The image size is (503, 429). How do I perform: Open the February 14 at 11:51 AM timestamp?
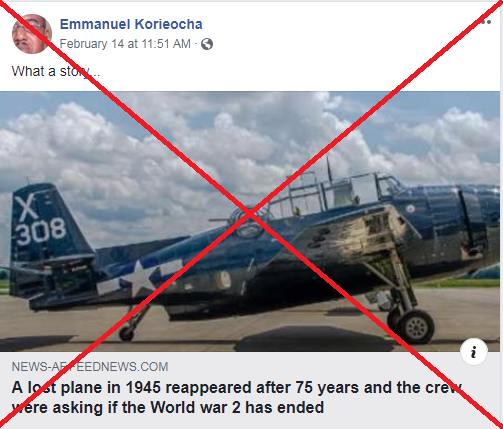(125, 44)
